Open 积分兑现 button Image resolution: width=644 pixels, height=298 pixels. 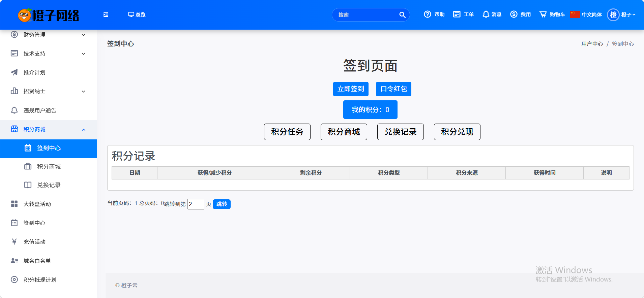pos(457,132)
